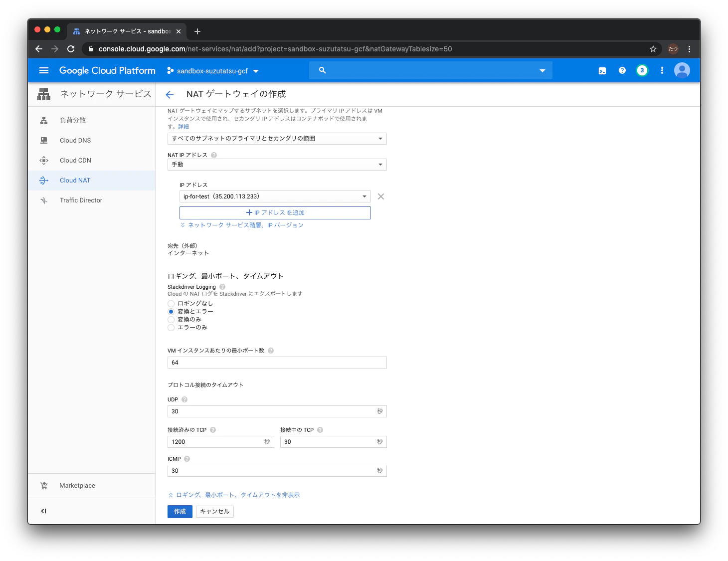This screenshot has height=561, width=728.
Task: Click IP アドレス を追加 button
Action: 275,213
